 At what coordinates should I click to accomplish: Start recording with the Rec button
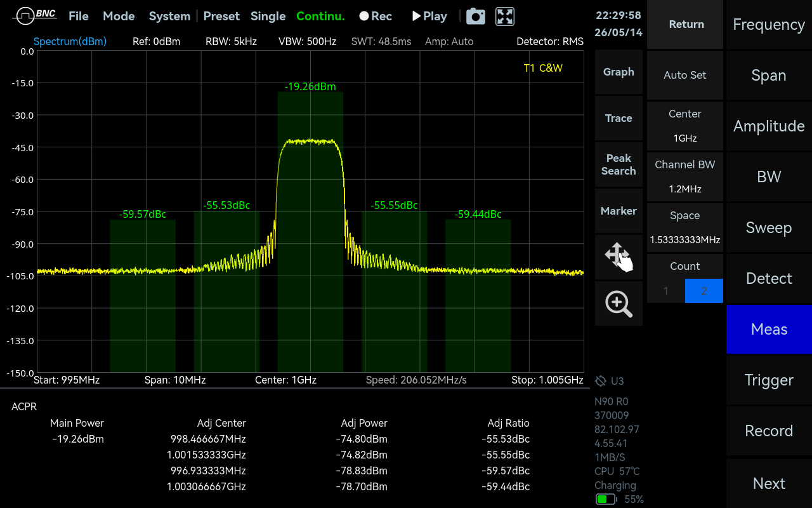(376, 17)
